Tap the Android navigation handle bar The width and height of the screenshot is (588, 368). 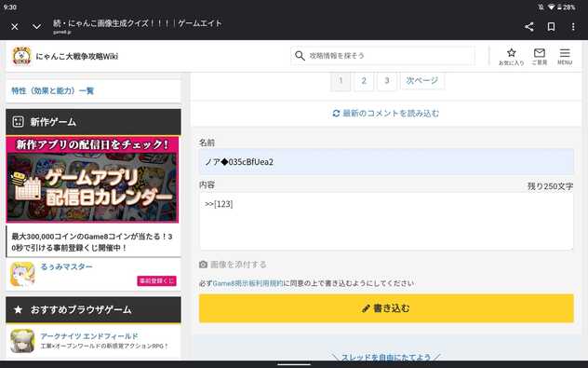pos(294,364)
